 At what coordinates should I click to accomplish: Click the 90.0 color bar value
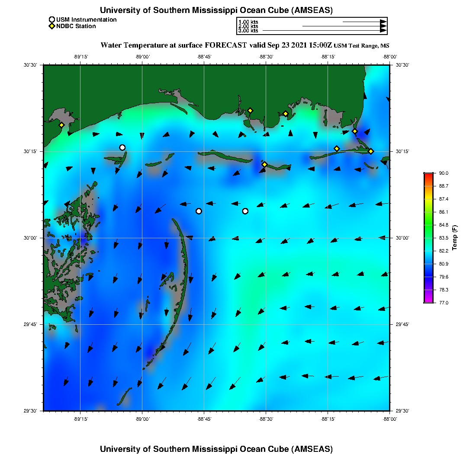click(444, 173)
